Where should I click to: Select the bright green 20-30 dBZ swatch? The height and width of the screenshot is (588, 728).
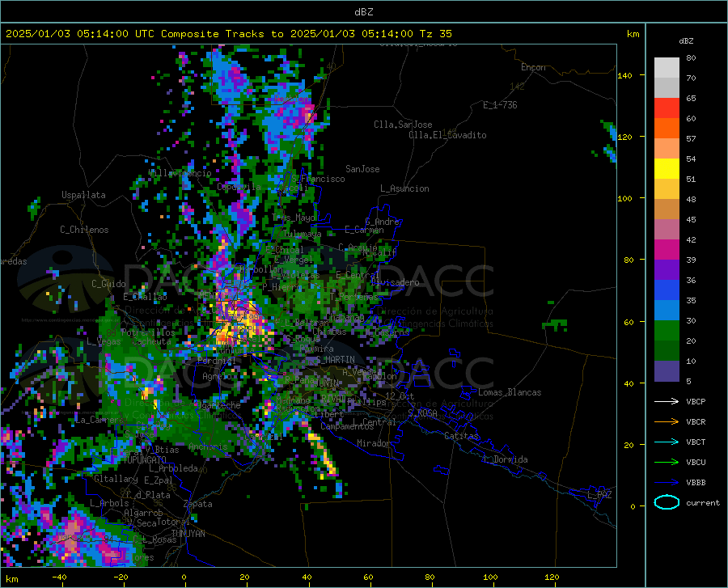click(x=667, y=331)
